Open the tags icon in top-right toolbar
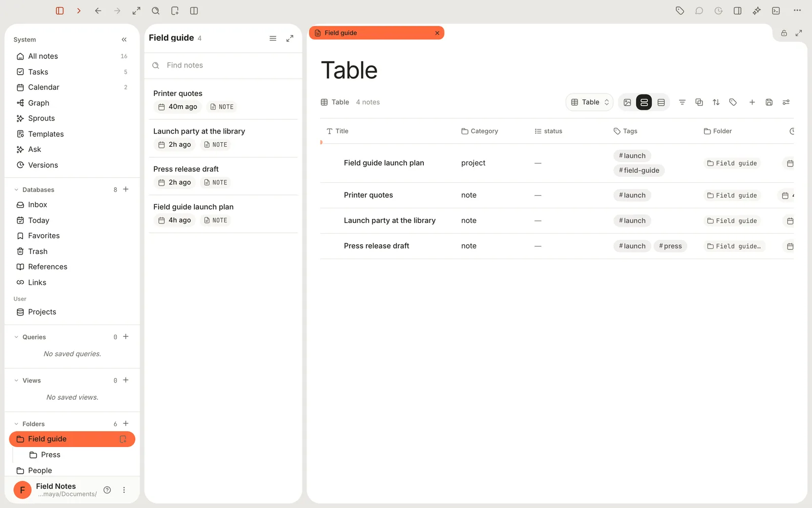Screen dimensions: 812x508 [x=680, y=11]
